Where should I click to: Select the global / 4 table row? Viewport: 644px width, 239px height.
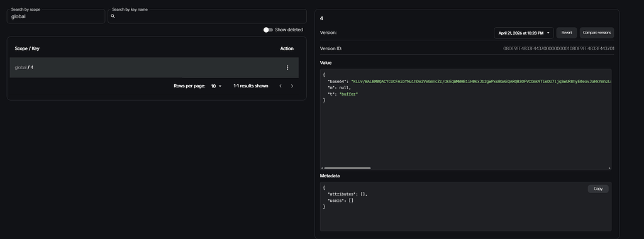pos(154,67)
